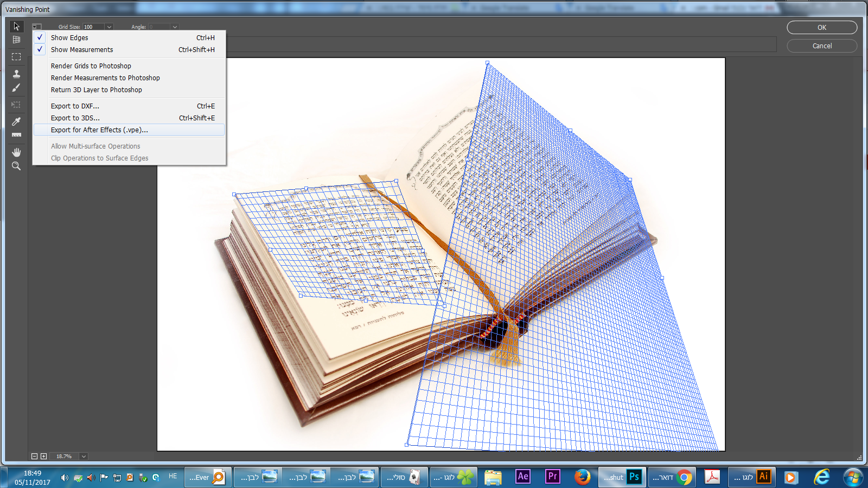Image resolution: width=868 pixels, height=488 pixels.
Task: Switch to Chrome taskbar button
Action: point(672,477)
